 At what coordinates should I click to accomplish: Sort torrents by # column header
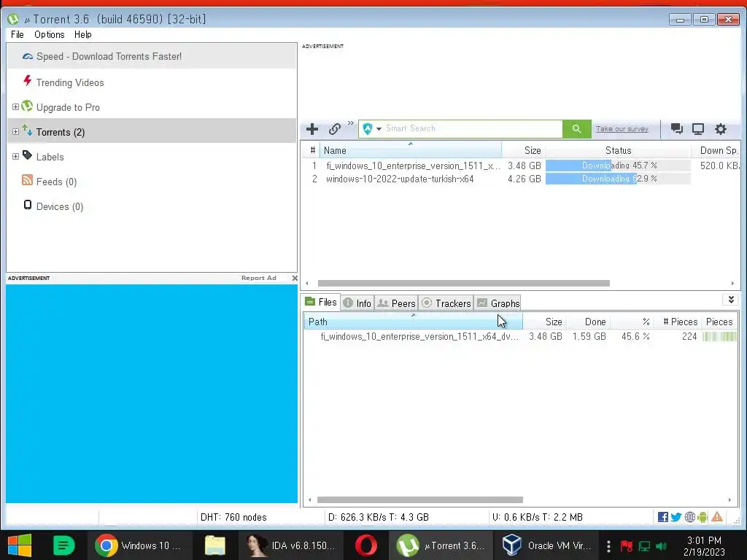[312, 150]
